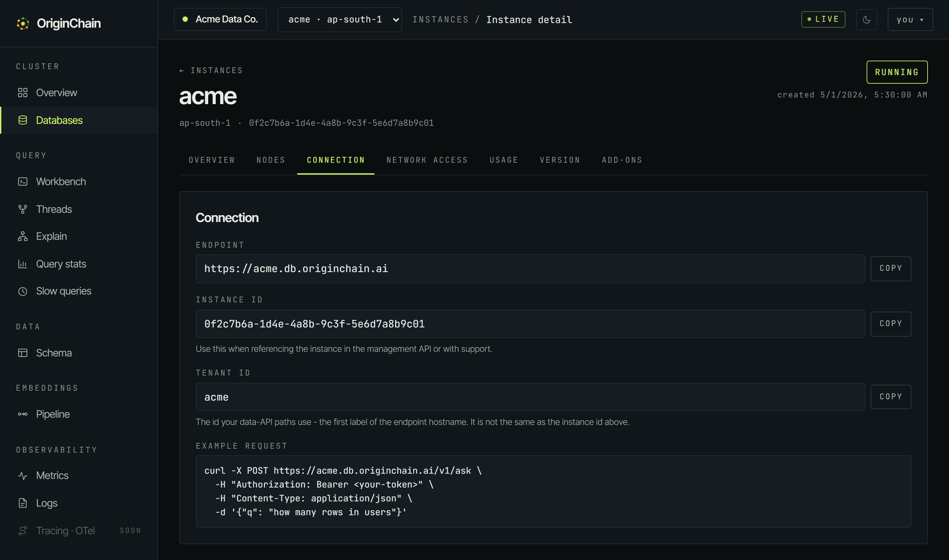Image resolution: width=949 pixels, height=560 pixels.
Task: Click the example curl request block
Action: point(553,491)
